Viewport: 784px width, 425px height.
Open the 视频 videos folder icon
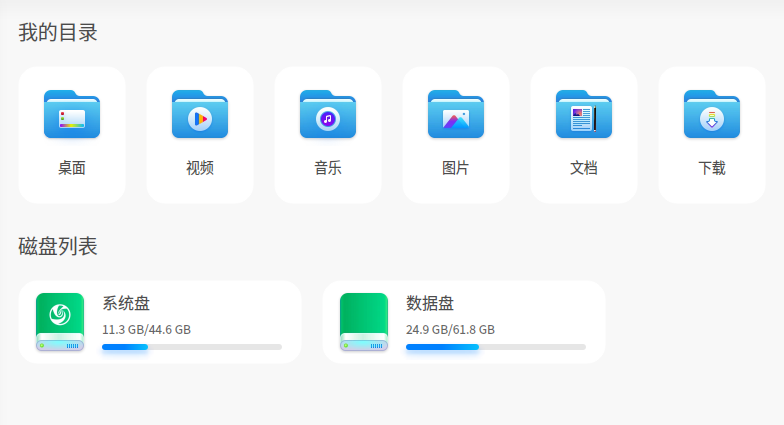200,114
